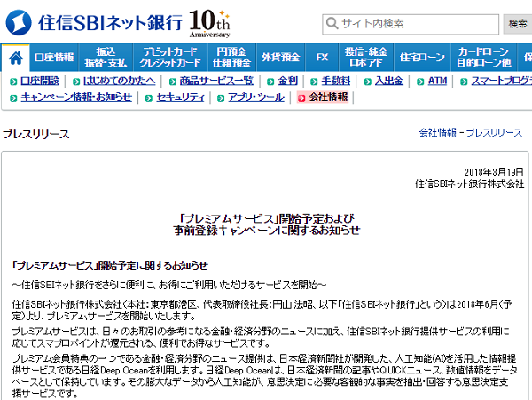The image size is (532, 400).
Task: Click the green arrow beside ATM
Action: click(x=420, y=82)
